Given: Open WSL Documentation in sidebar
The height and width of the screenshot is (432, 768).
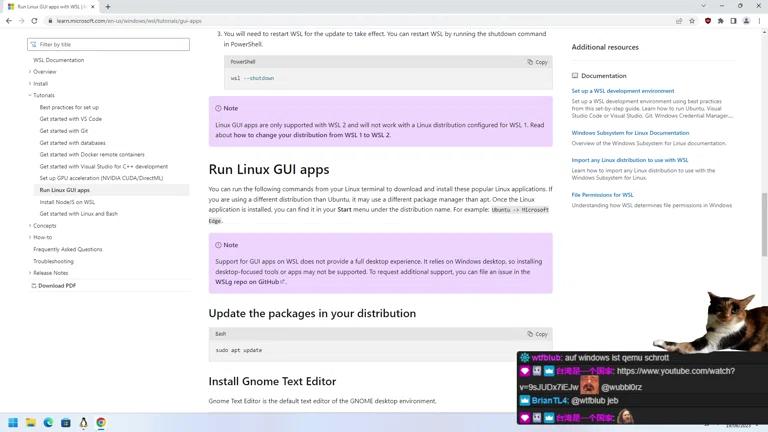Looking at the screenshot, I should coord(58,60).
